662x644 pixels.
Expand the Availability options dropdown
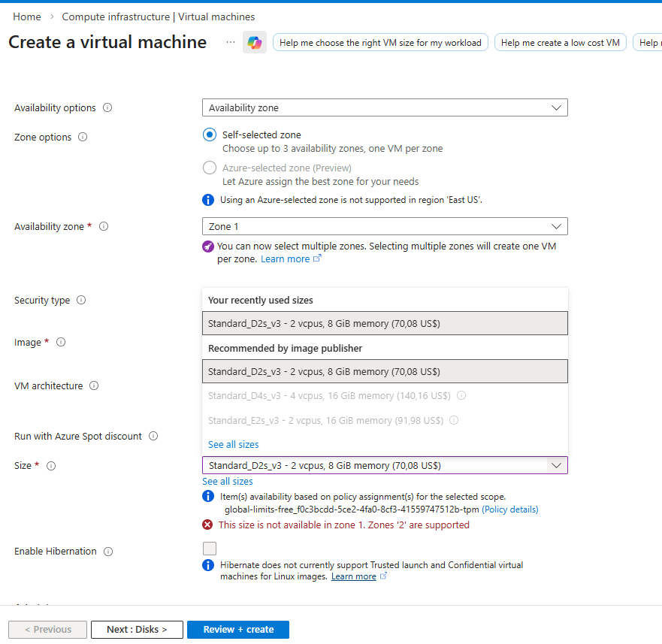tap(385, 107)
